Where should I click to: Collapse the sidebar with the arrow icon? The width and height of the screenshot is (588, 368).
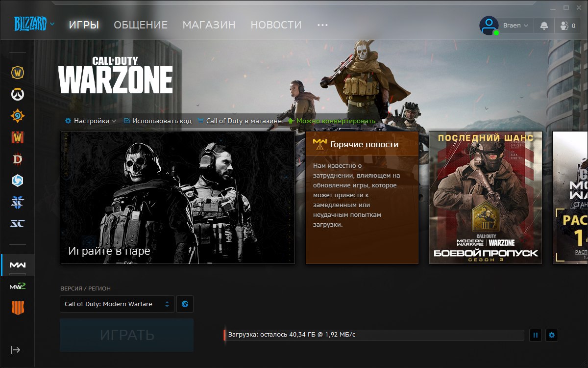(x=16, y=350)
